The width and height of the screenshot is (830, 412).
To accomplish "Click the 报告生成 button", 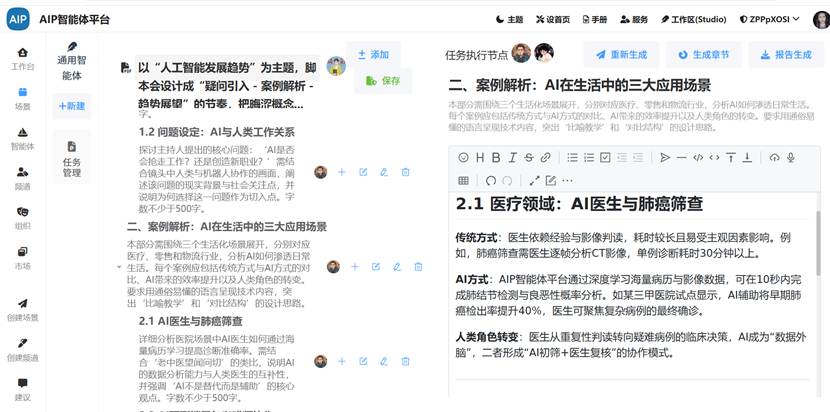I will point(786,55).
